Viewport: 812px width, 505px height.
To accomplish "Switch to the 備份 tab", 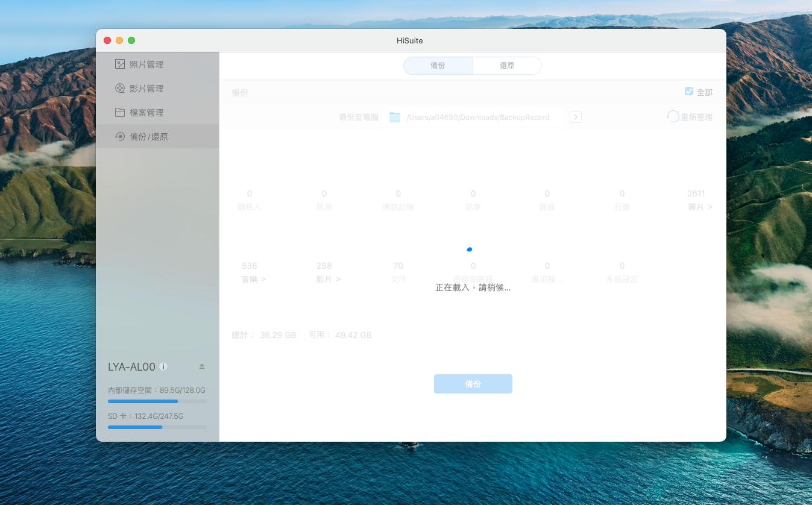I will [x=438, y=66].
